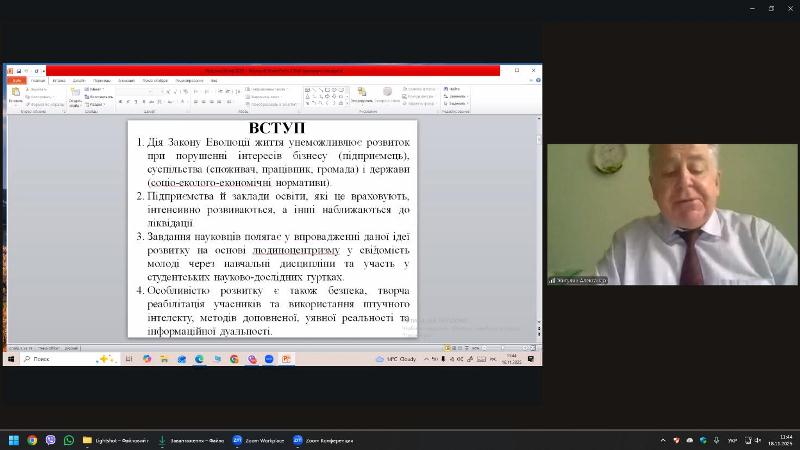Screen dimensions: 800x450
Task: Open Viber from the outer taskbar
Action: [x=50, y=440]
